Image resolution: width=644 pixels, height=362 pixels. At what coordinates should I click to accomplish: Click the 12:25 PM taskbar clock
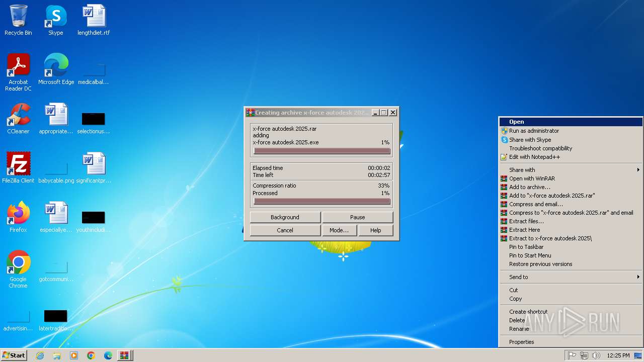[618, 355]
